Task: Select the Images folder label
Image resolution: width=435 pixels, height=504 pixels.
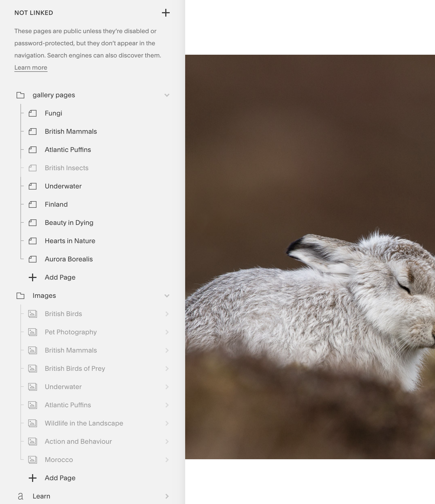Action: click(44, 296)
